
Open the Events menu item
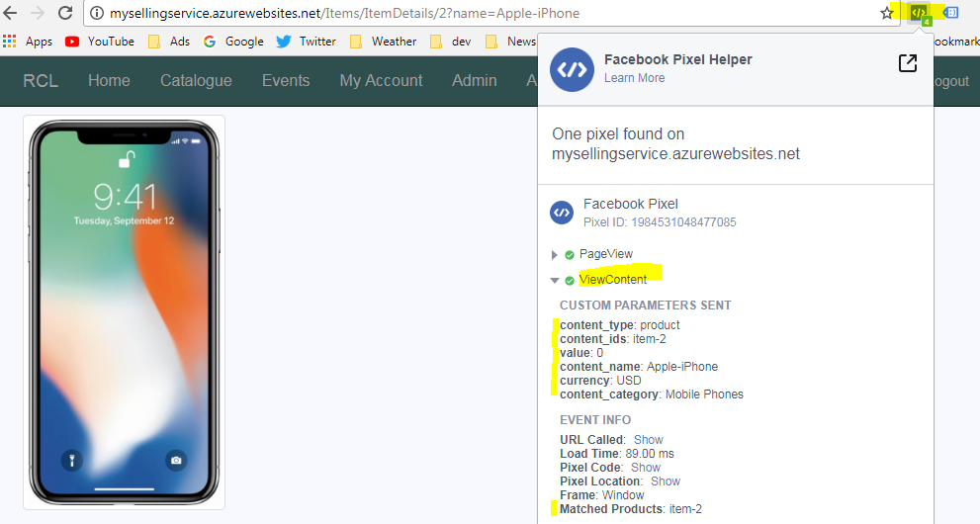(x=286, y=80)
